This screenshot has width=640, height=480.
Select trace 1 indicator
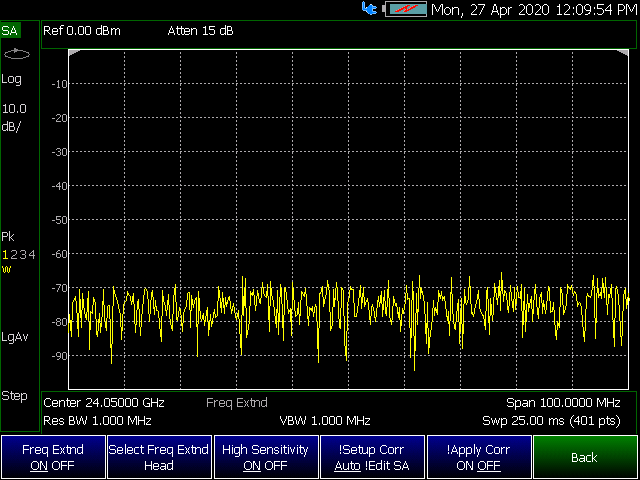(x=5, y=255)
